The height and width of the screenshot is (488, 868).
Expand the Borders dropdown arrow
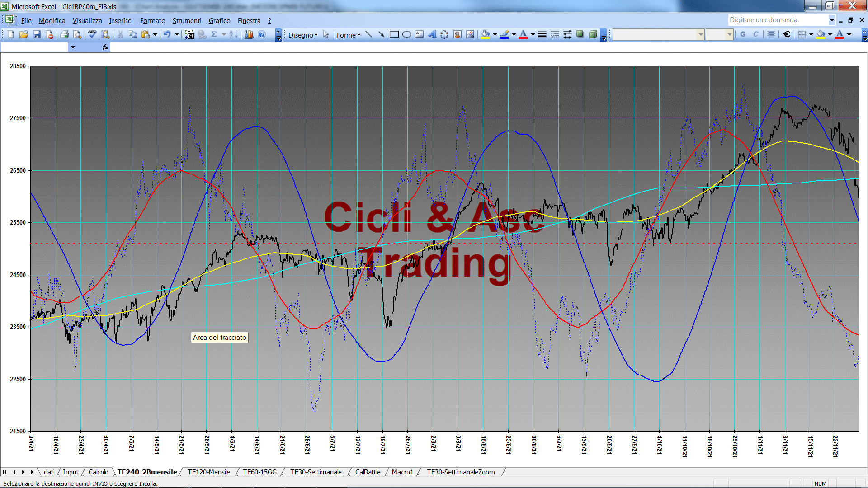click(x=811, y=34)
